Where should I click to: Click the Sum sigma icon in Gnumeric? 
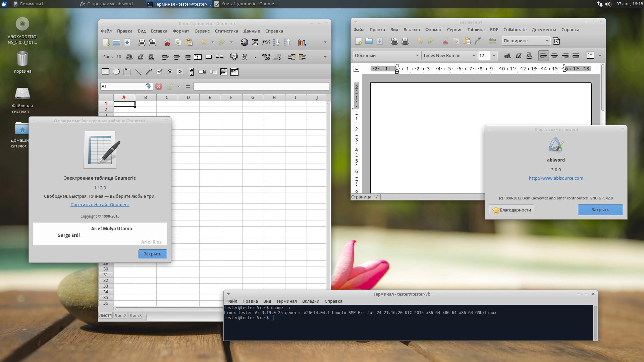tap(255, 42)
